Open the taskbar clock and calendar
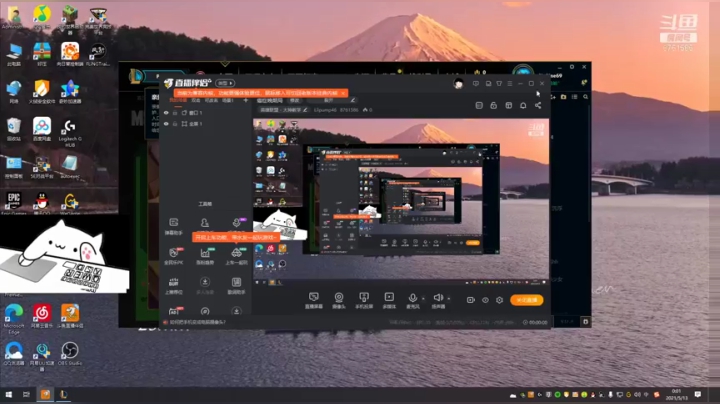The image size is (720, 404). pos(677,395)
